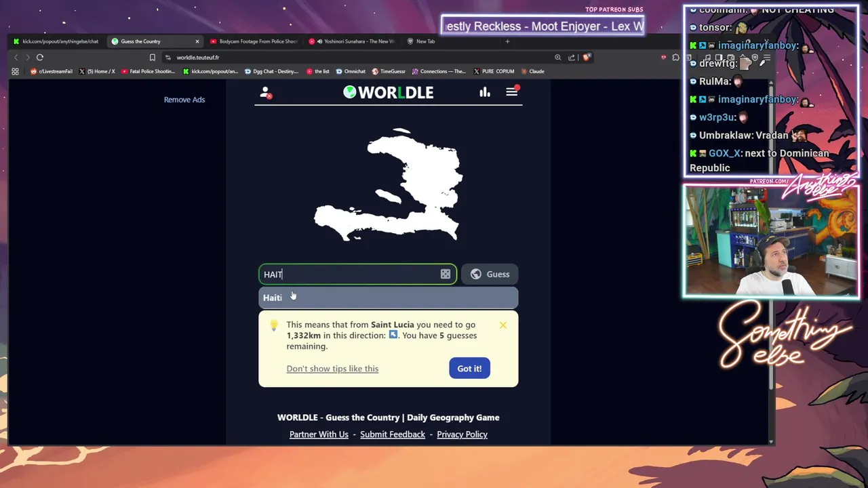This screenshot has height=488, width=868.
Task: Click GOX_X chat message about Dominican Republic
Action: click(x=759, y=161)
